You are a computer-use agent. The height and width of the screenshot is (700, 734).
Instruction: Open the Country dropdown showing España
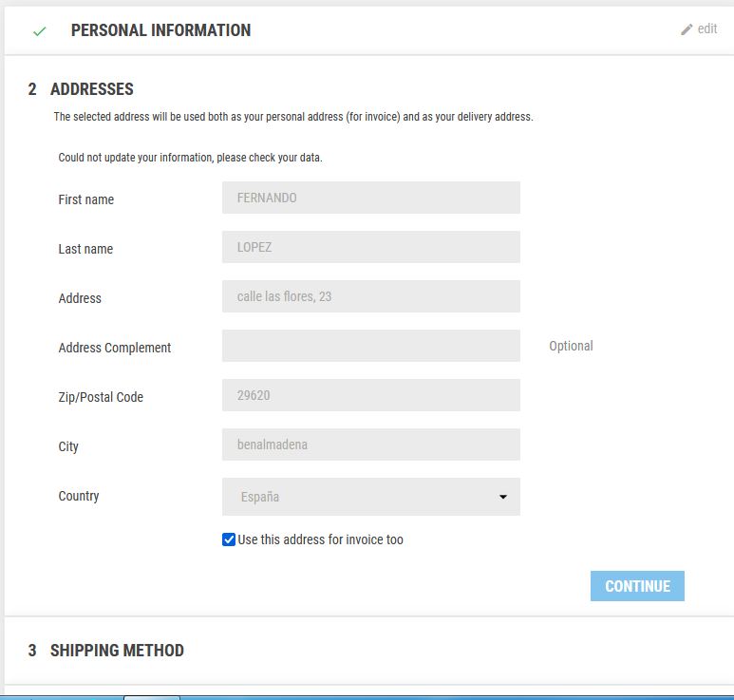[x=361, y=497]
